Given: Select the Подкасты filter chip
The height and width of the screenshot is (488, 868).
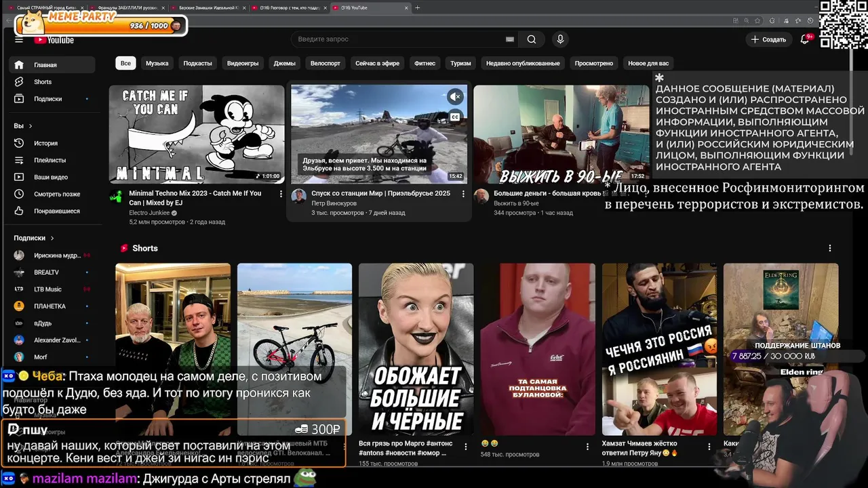Looking at the screenshot, I should tap(197, 63).
